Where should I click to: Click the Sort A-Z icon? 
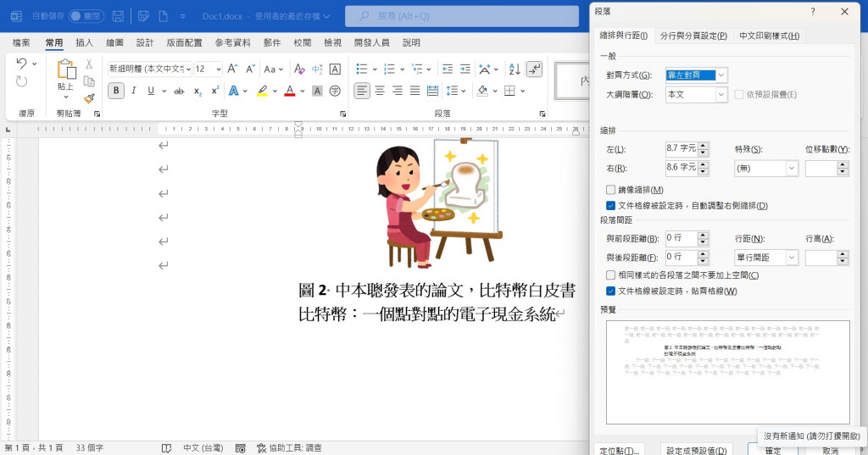coord(515,69)
